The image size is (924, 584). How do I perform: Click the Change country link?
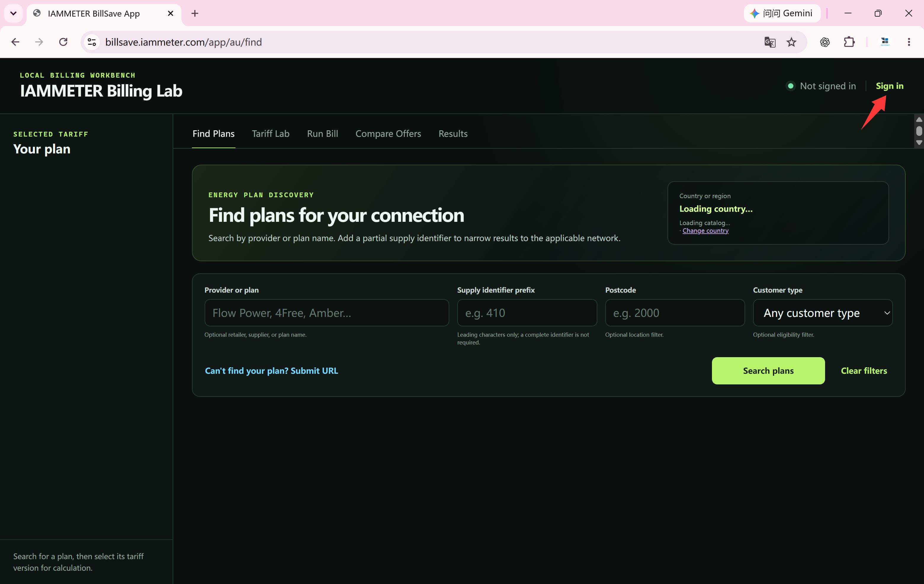click(705, 231)
